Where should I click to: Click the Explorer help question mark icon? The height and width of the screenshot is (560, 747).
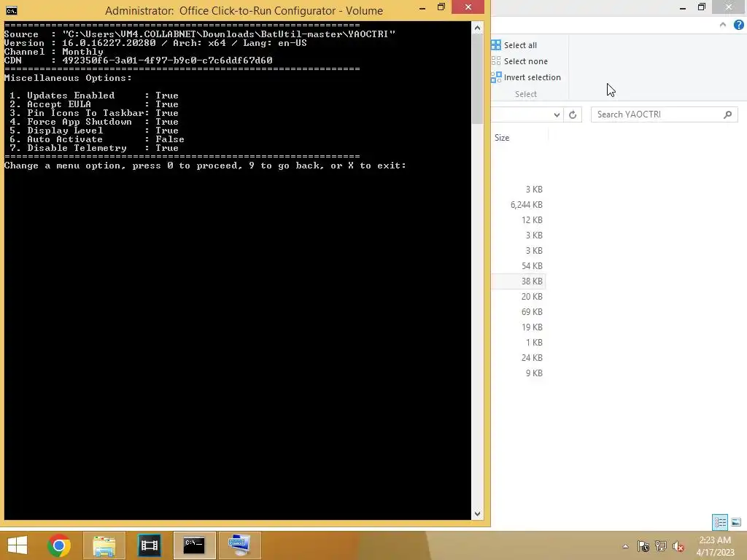point(738,25)
